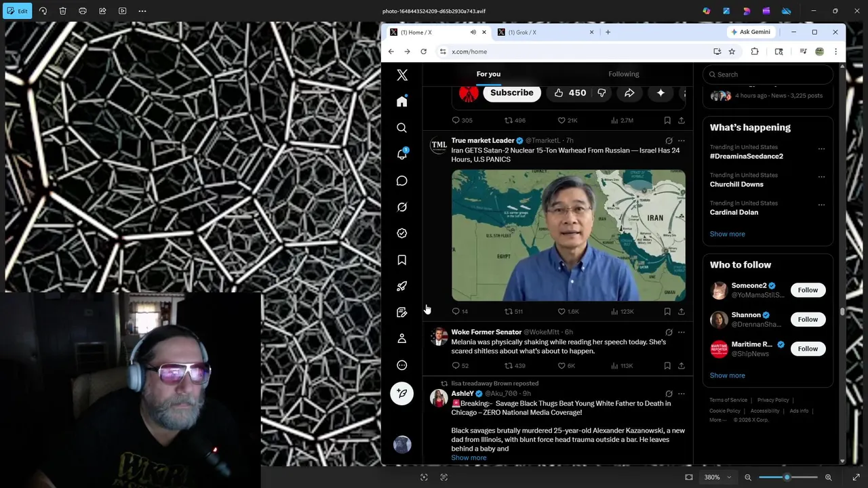This screenshot has height=488, width=868.
Task: Click the compose Post button
Action: 402,393
